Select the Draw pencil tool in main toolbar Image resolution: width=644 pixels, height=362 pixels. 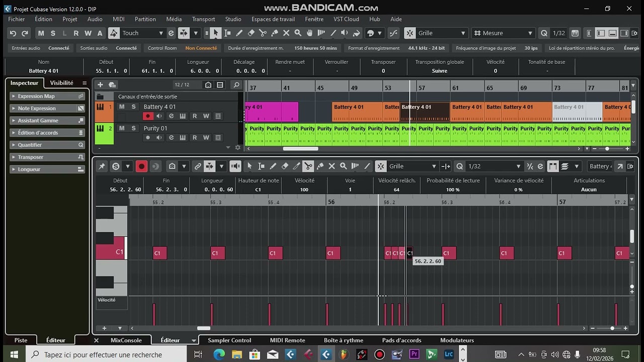pos(239,33)
